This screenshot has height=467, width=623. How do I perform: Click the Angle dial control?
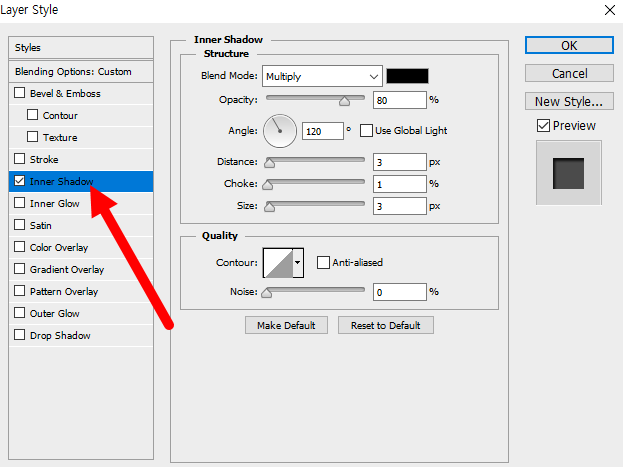(x=280, y=131)
